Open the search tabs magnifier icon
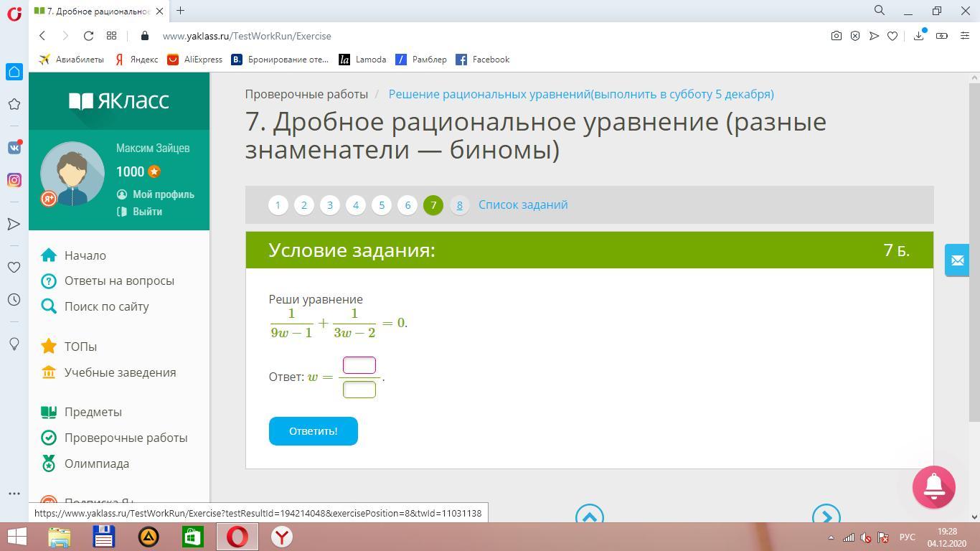This screenshot has height=551, width=980. click(879, 11)
